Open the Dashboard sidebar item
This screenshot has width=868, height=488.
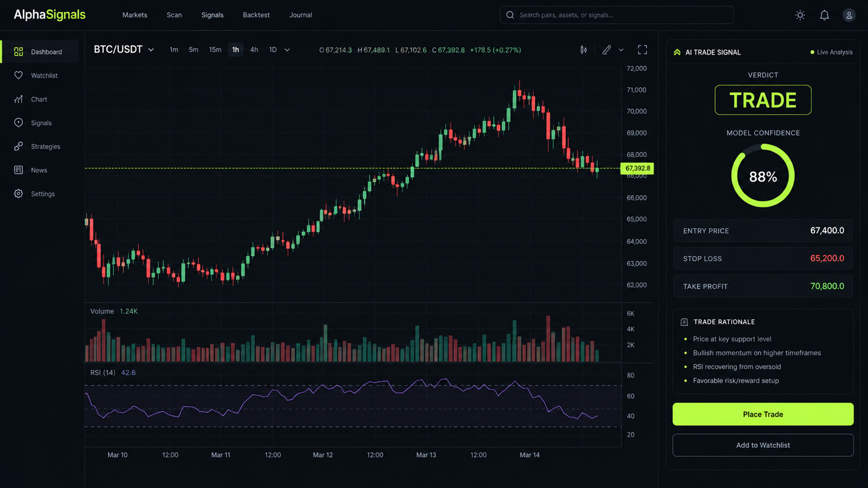pos(40,52)
